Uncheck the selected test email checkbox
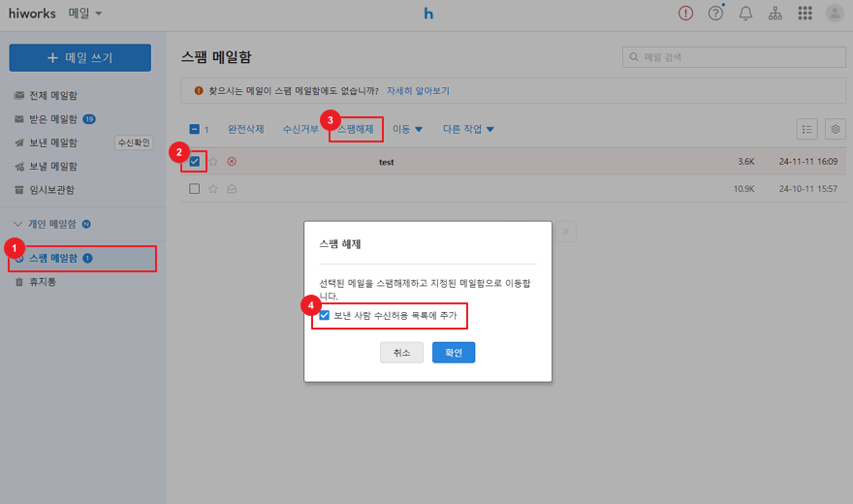The image size is (853, 504). click(195, 161)
